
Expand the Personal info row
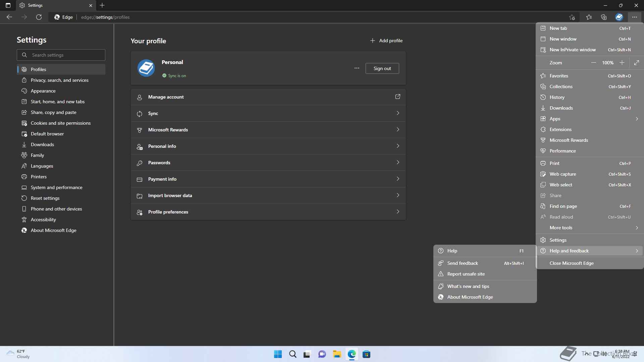(x=268, y=146)
